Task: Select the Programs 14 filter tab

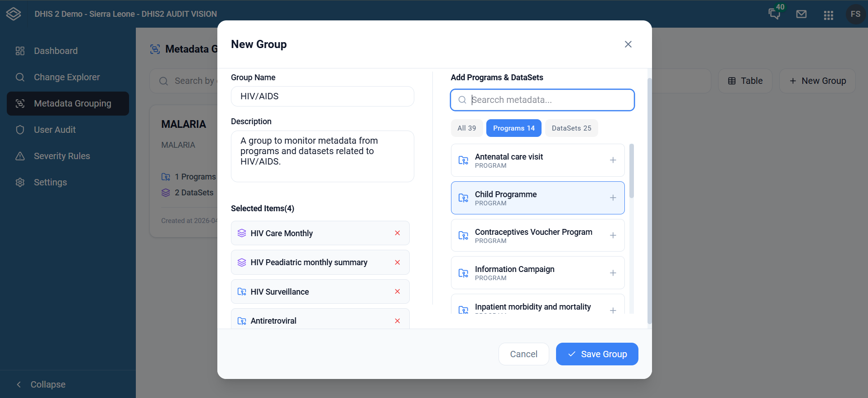Action: point(514,128)
